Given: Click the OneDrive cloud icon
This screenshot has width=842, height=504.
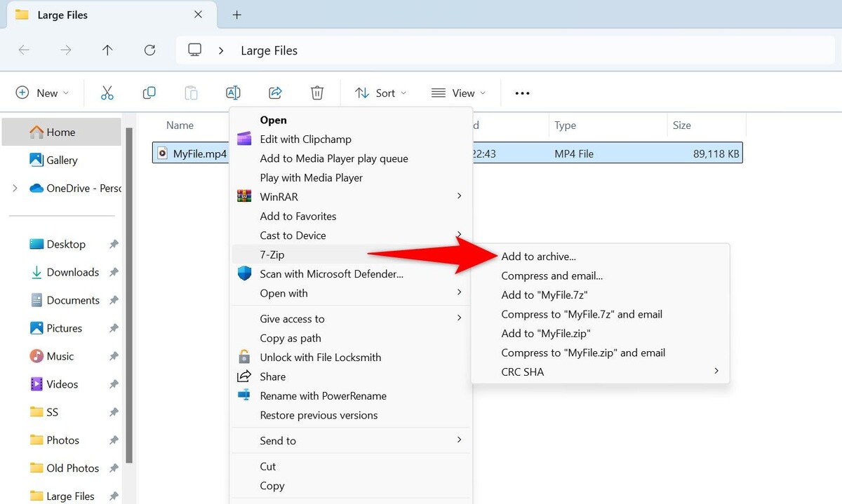Looking at the screenshot, I should click(36, 188).
